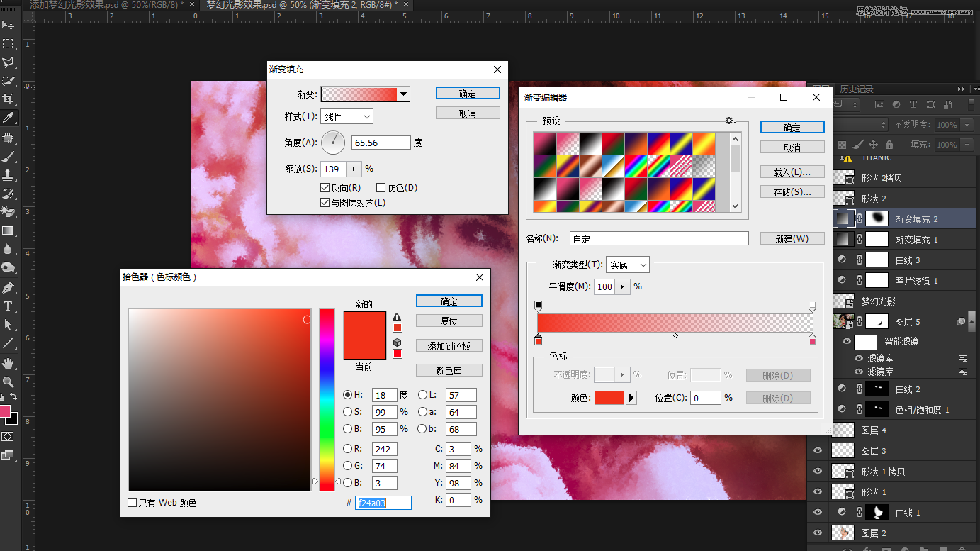Viewport: 980px width, 551px height.
Task: Hide the 图层 2 layer
Action: point(818,533)
